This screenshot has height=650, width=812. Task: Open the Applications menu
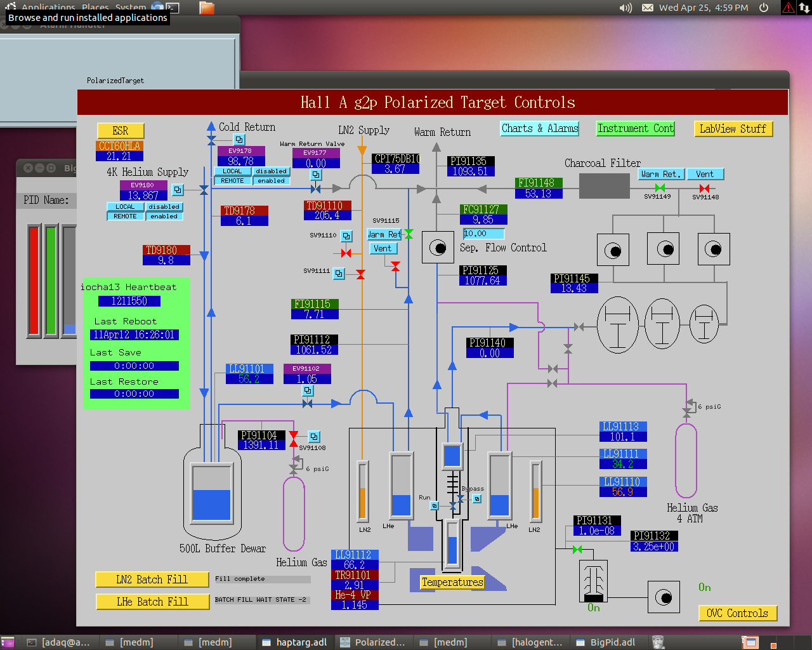48,7
